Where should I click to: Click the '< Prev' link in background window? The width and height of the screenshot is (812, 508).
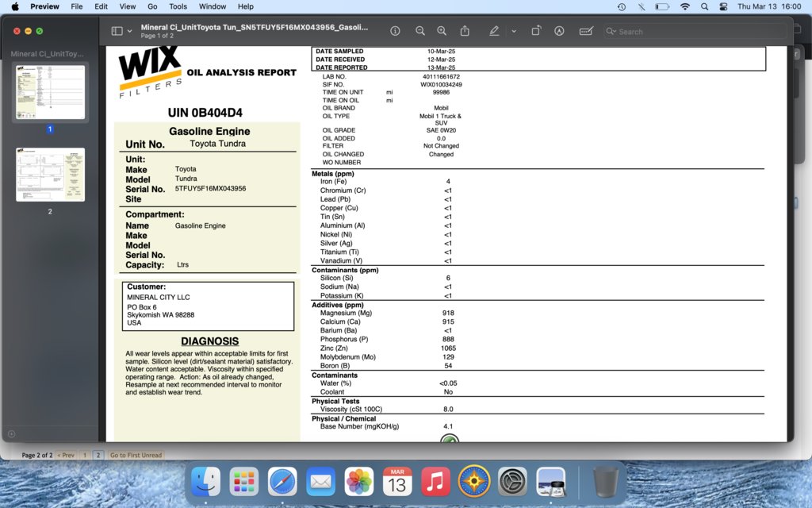coord(67,455)
